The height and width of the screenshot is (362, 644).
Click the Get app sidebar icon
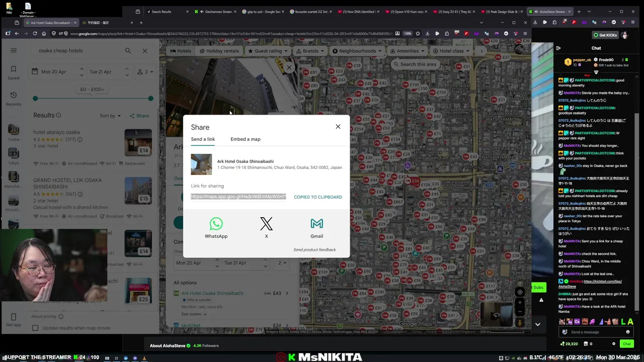[14, 320]
